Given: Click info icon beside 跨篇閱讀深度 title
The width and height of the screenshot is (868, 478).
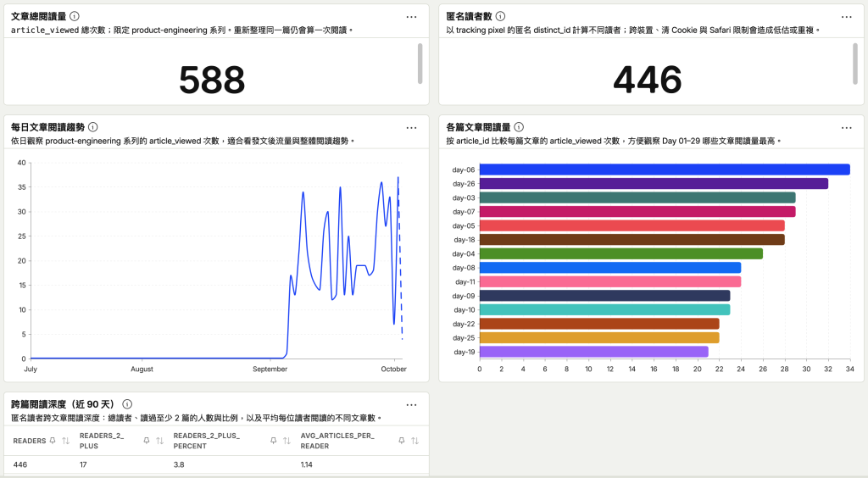Looking at the screenshot, I should [x=127, y=404].
